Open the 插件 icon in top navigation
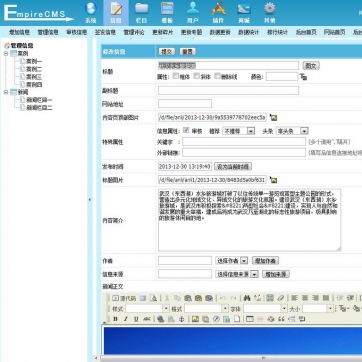 pyautogui.click(x=218, y=13)
